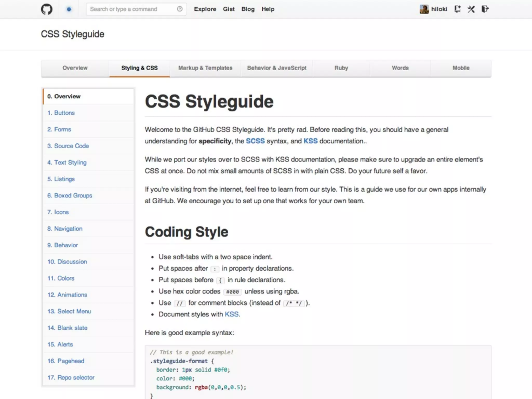Select the Styling & CSS tab
This screenshot has height=399, width=532.
(139, 68)
